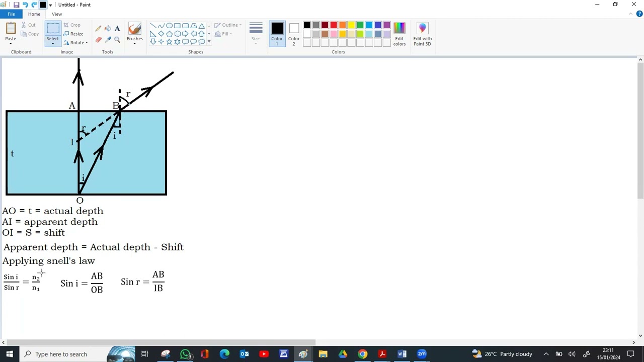Pick the black color swatch

click(x=307, y=25)
